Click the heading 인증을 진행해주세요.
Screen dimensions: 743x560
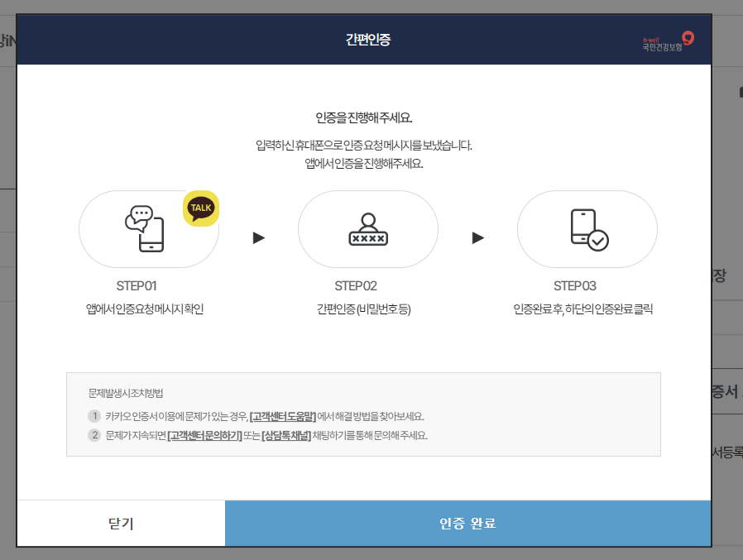click(364, 117)
